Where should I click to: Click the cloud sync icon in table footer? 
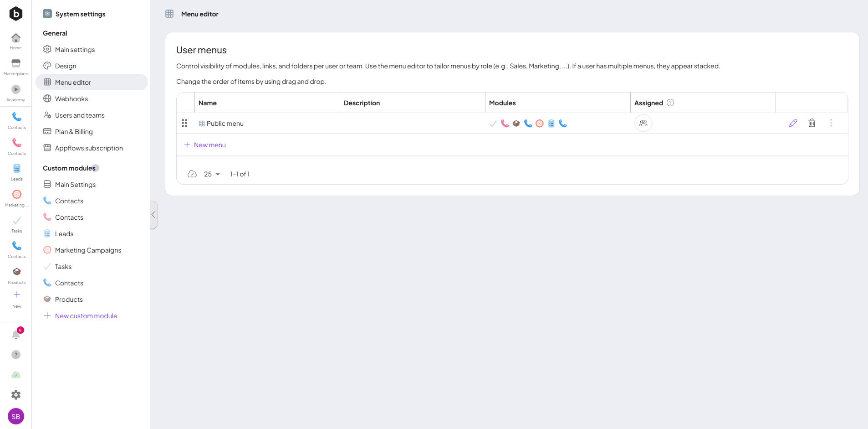pyautogui.click(x=192, y=174)
